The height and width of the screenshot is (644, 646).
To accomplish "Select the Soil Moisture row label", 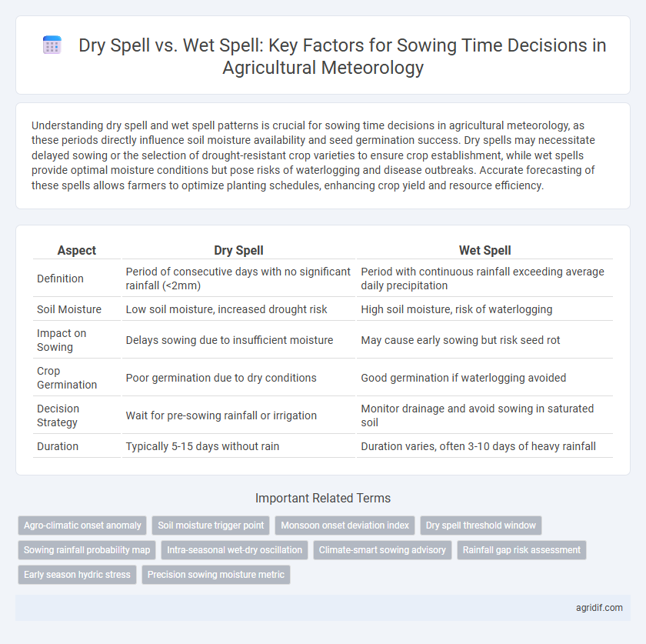I will [x=69, y=309].
